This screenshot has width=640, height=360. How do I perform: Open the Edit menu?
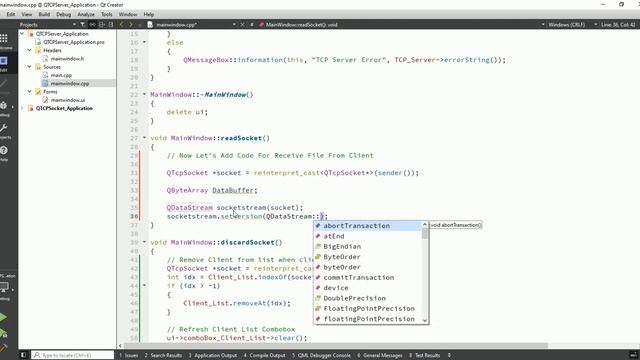tap(11, 14)
